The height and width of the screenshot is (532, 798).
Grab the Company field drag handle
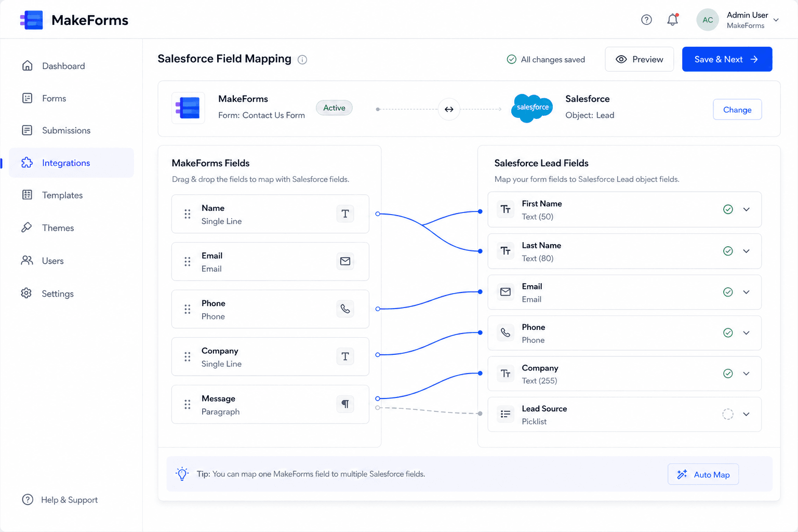[x=188, y=356]
